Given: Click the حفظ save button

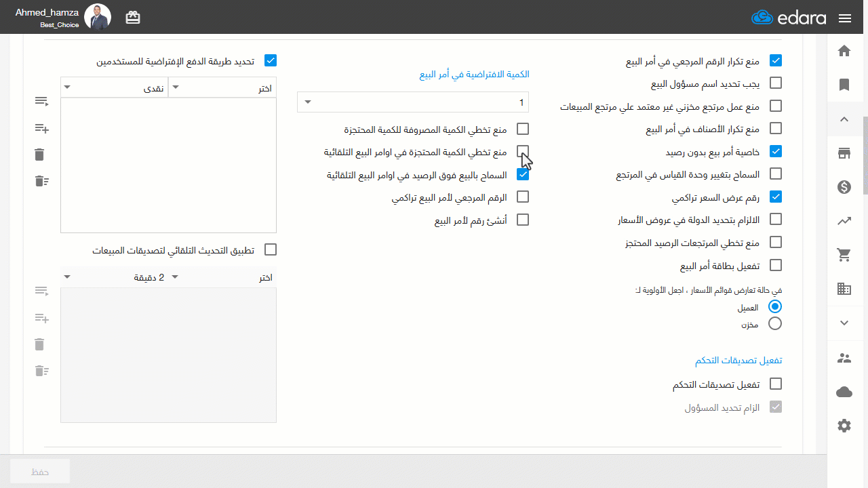Looking at the screenshot, I should click(x=40, y=471).
